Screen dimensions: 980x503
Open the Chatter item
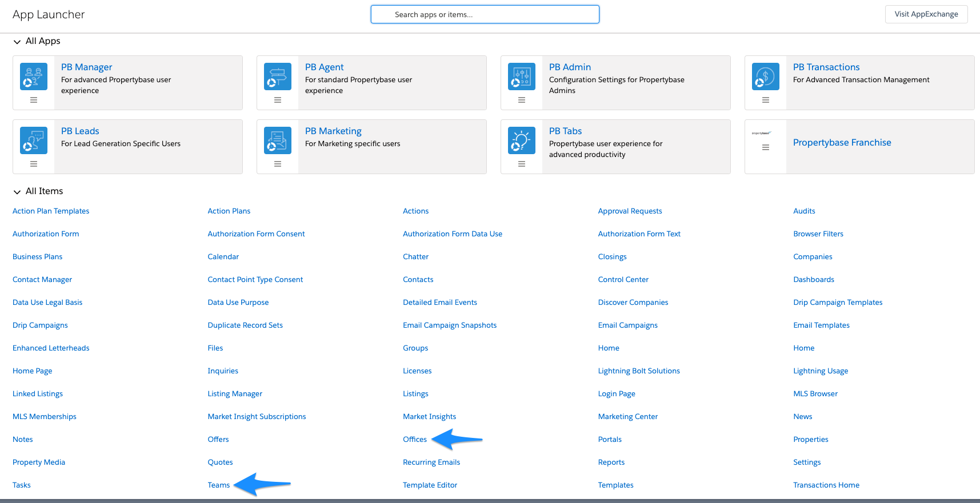click(x=416, y=256)
